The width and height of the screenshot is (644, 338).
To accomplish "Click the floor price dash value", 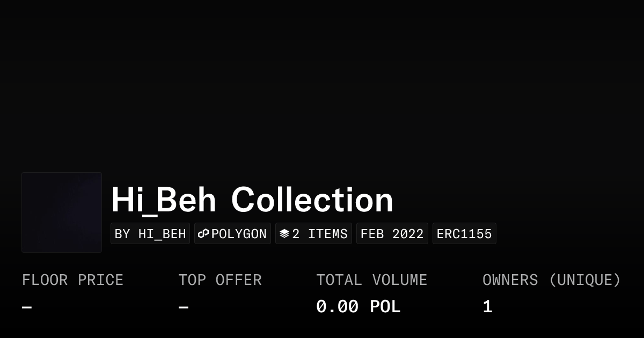I will coord(27,307).
